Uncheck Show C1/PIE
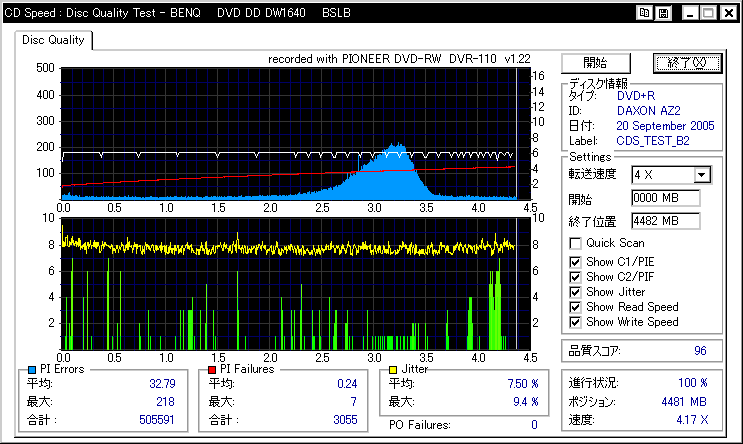The width and height of the screenshot is (743, 444). (x=575, y=260)
